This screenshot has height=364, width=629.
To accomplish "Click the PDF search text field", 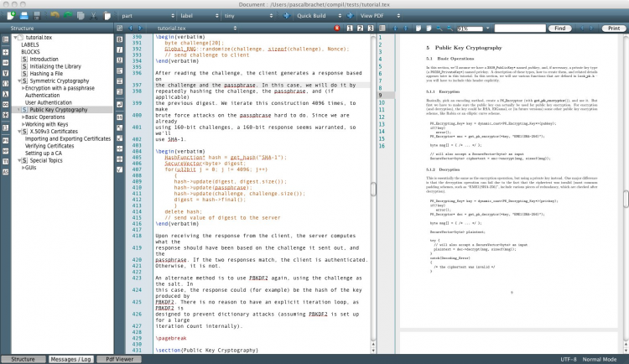I will (520, 29).
